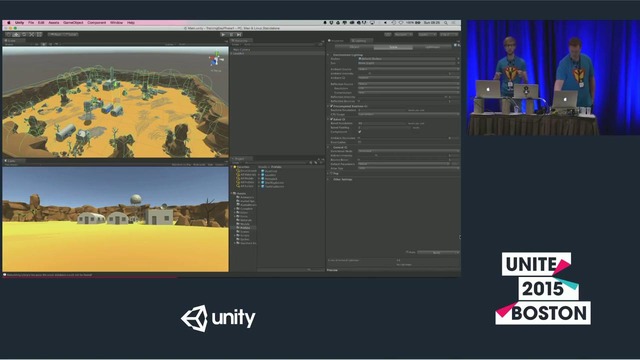Select All Models favorite search
This screenshot has height=360, width=640.
246,178
